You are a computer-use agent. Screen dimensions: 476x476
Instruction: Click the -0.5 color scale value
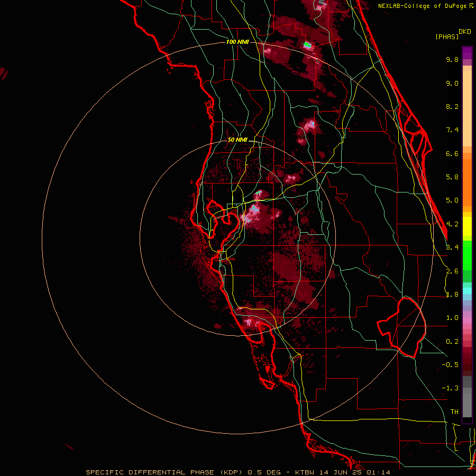coord(450,365)
